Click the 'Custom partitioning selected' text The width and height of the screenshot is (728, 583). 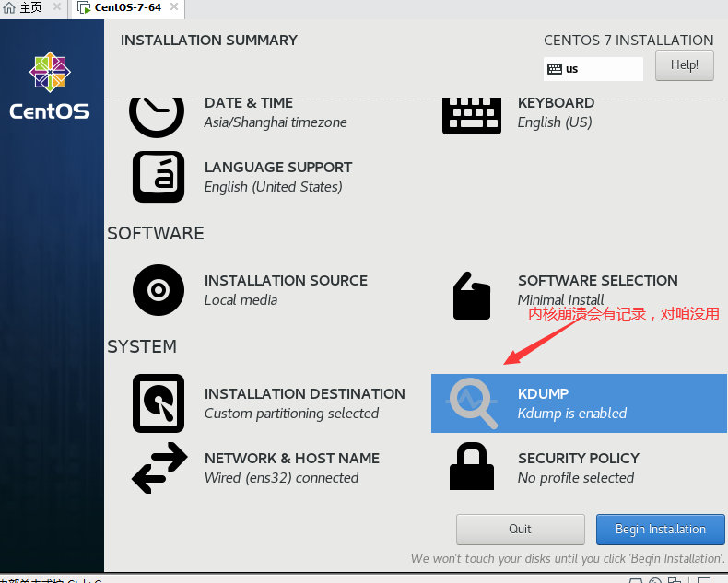pos(291,414)
